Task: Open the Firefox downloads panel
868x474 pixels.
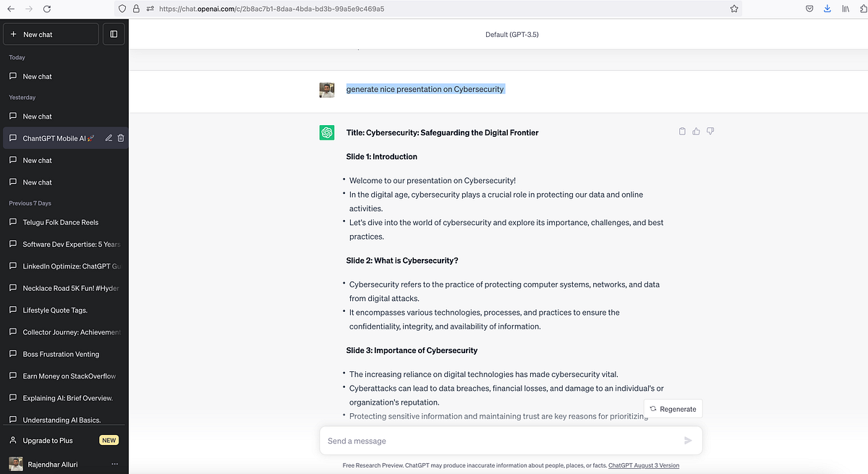Action: click(827, 9)
